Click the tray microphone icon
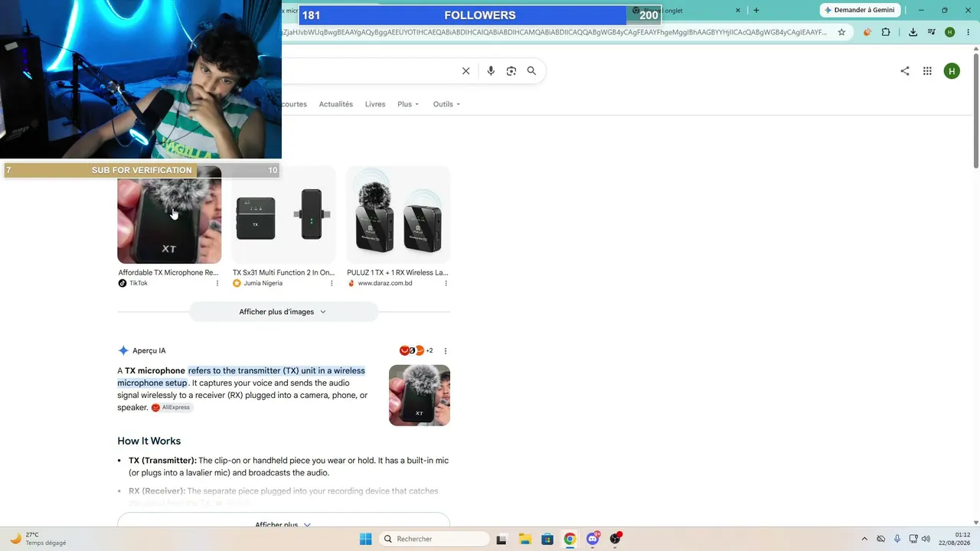The image size is (980, 551). click(897, 539)
